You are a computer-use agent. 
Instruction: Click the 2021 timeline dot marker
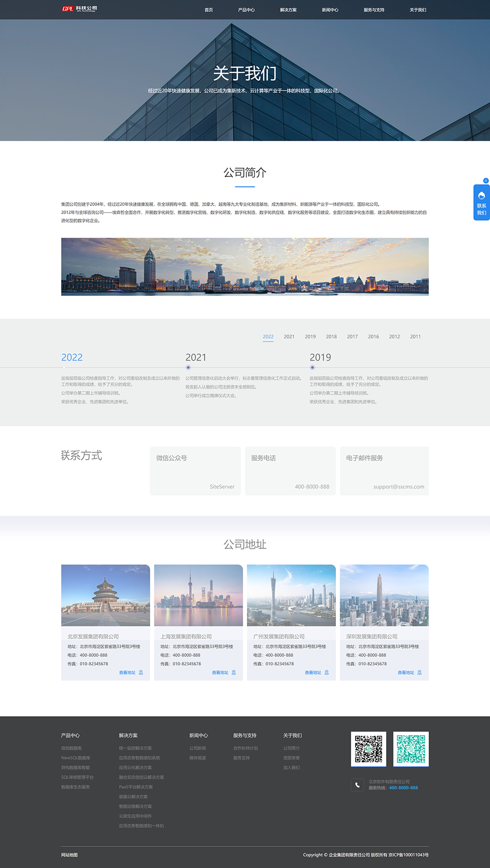click(188, 368)
